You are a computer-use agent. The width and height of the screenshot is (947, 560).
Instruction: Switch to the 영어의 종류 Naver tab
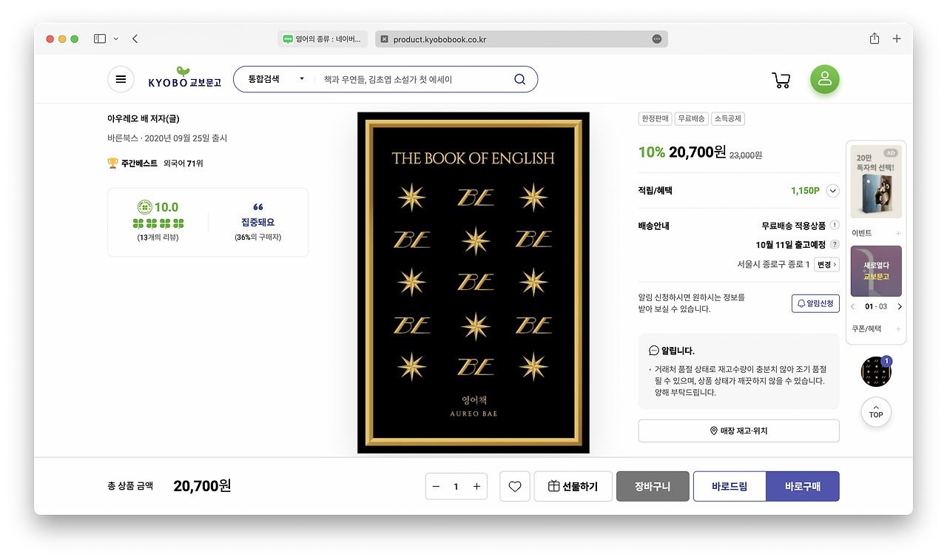[323, 39]
